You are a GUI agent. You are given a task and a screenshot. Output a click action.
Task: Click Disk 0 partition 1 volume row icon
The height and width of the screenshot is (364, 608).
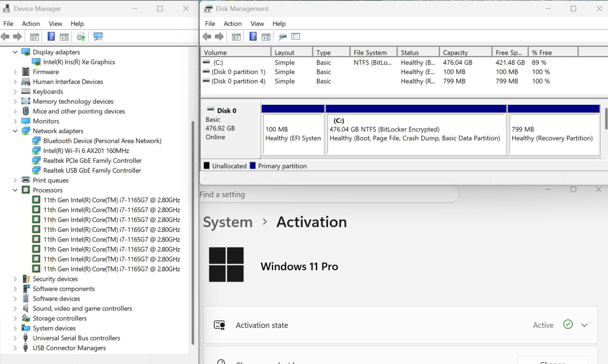(x=206, y=71)
